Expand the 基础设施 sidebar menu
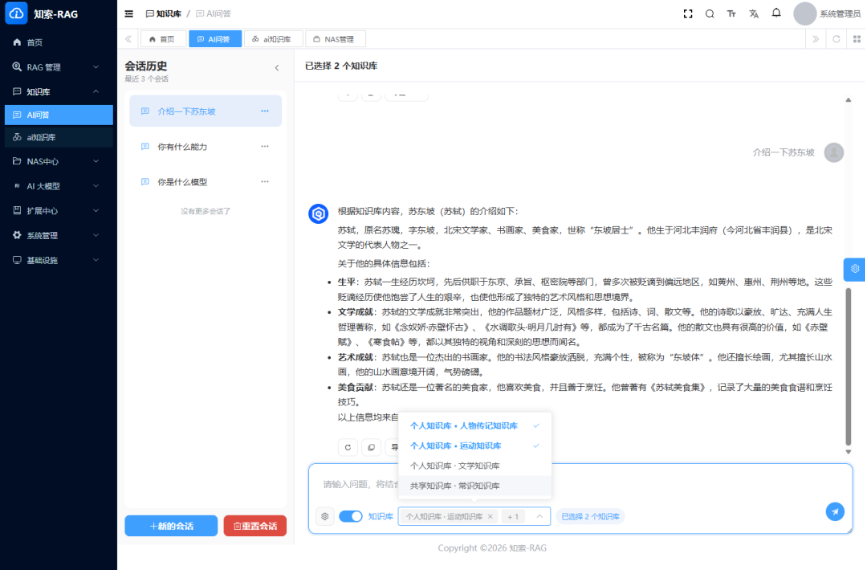The height and width of the screenshot is (570, 865). click(x=58, y=260)
